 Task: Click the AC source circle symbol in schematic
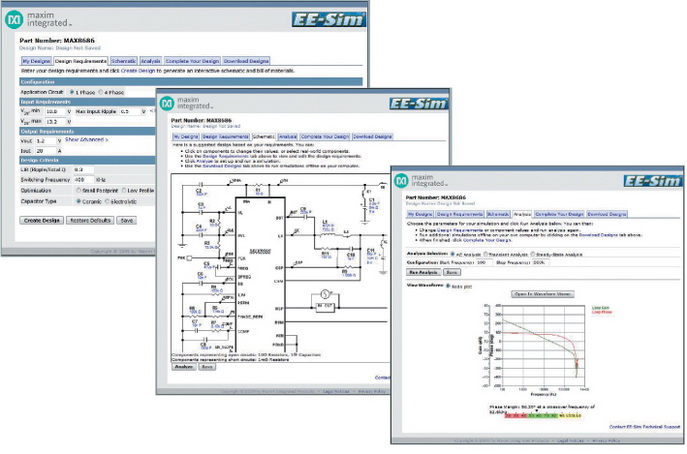click(x=325, y=294)
